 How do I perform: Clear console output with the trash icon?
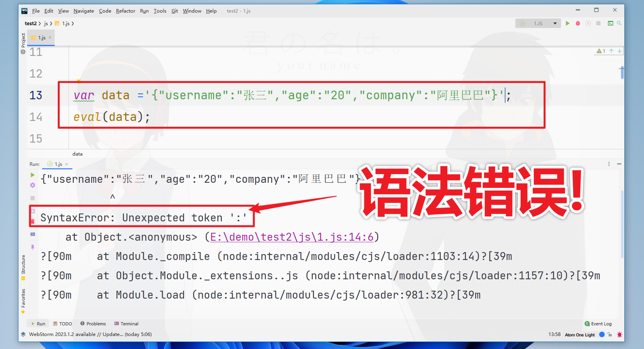pyautogui.click(x=33, y=221)
